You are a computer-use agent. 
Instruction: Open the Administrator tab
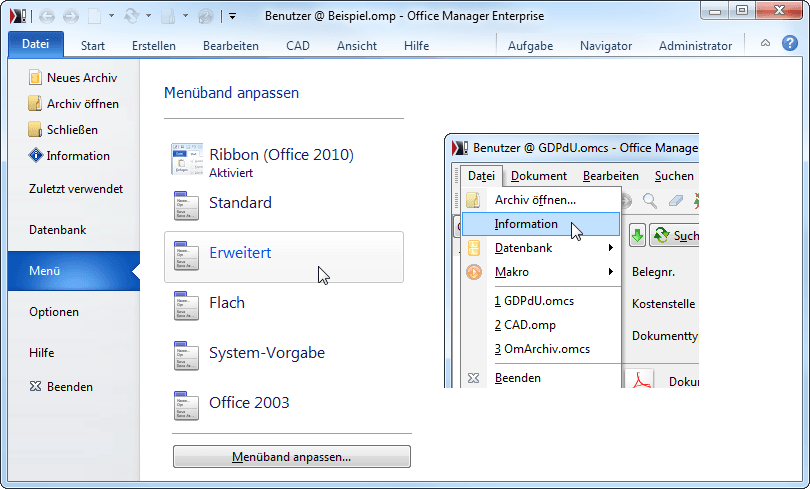(695, 46)
